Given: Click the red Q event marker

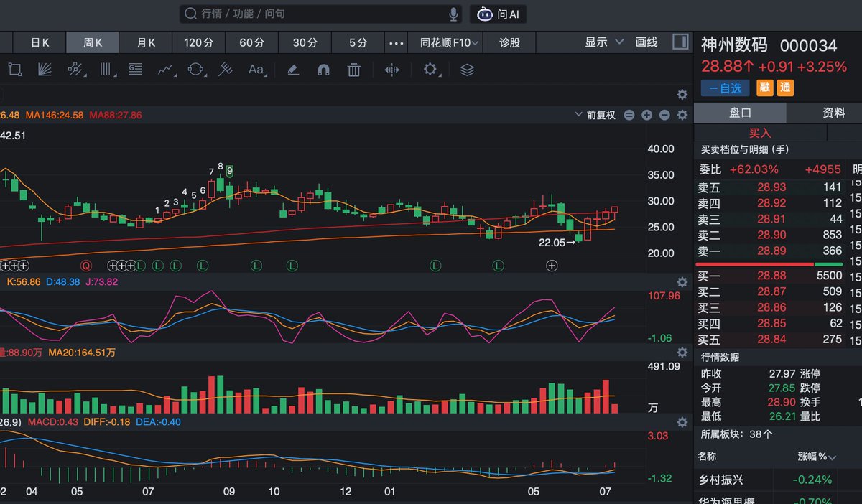Looking at the screenshot, I should pyautogui.click(x=87, y=266).
